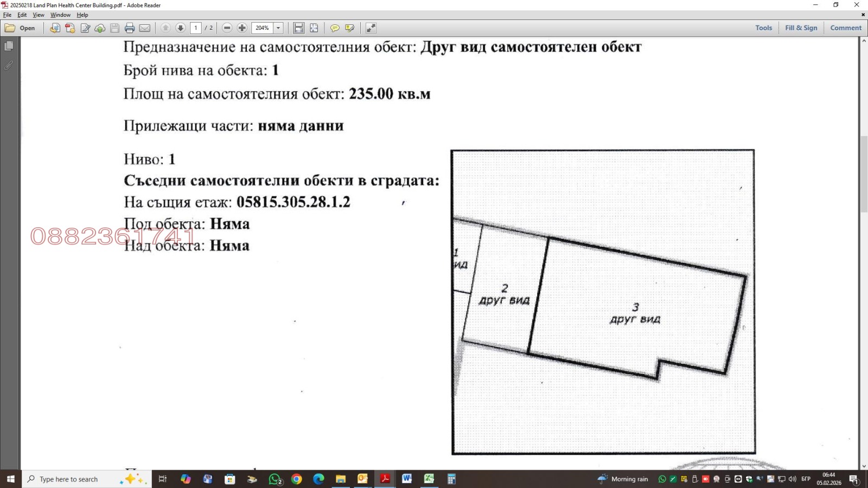Screen dimensions: 868x488
Task: Open the Fill & Sign pane
Action: click(x=801, y=28)
